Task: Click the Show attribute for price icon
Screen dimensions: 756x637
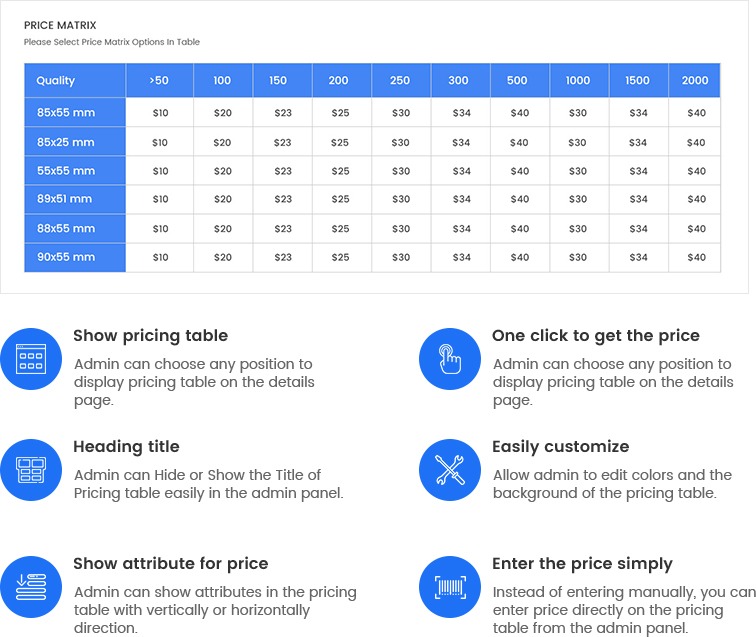Action: pos(31,586)
